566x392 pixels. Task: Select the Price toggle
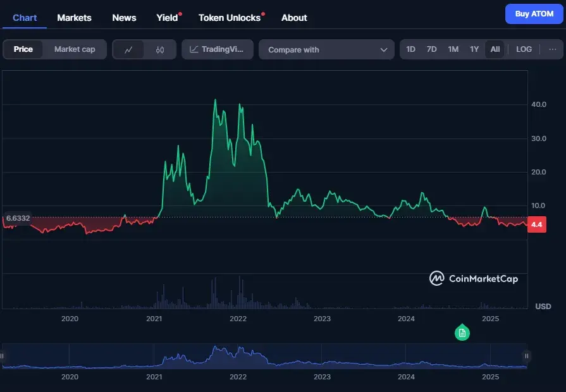[x=23, y=49]
